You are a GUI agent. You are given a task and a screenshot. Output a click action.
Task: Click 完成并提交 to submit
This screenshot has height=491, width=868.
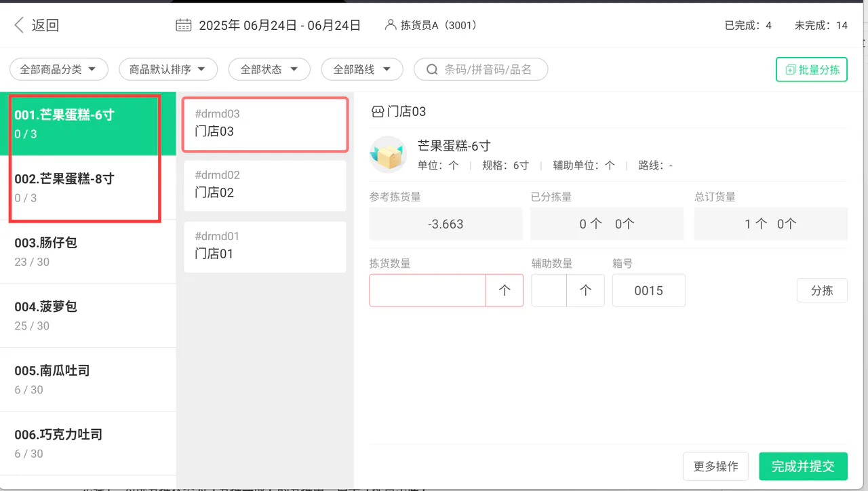tap(803, 467)
